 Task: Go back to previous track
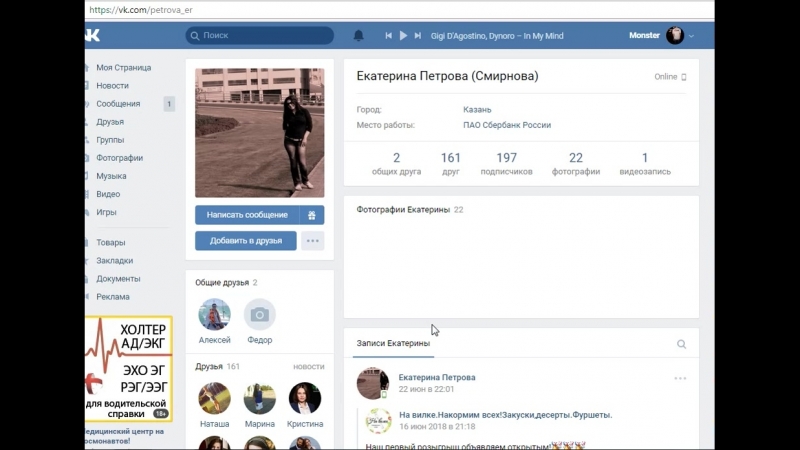389,36
